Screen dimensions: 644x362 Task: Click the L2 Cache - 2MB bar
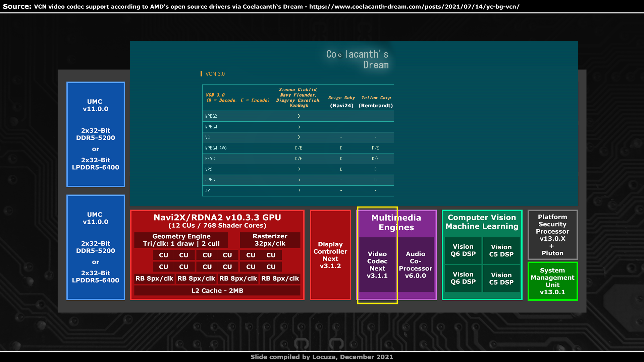(x=217, y=290)
